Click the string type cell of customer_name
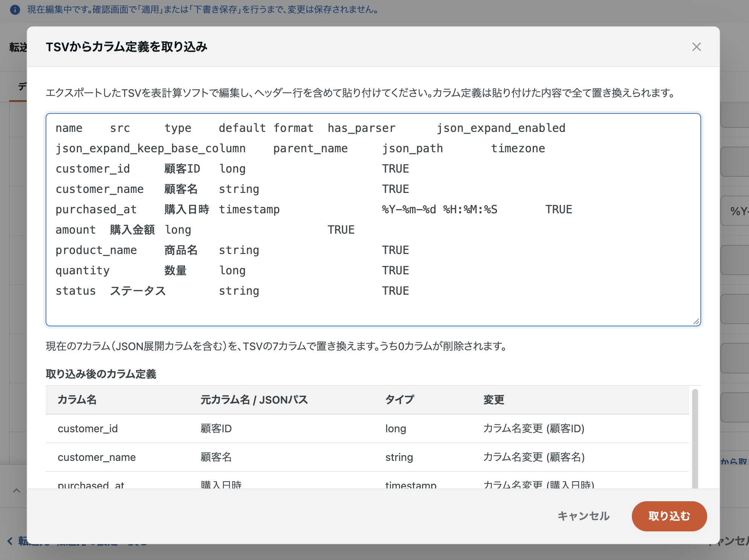 (x=399, y=457)
